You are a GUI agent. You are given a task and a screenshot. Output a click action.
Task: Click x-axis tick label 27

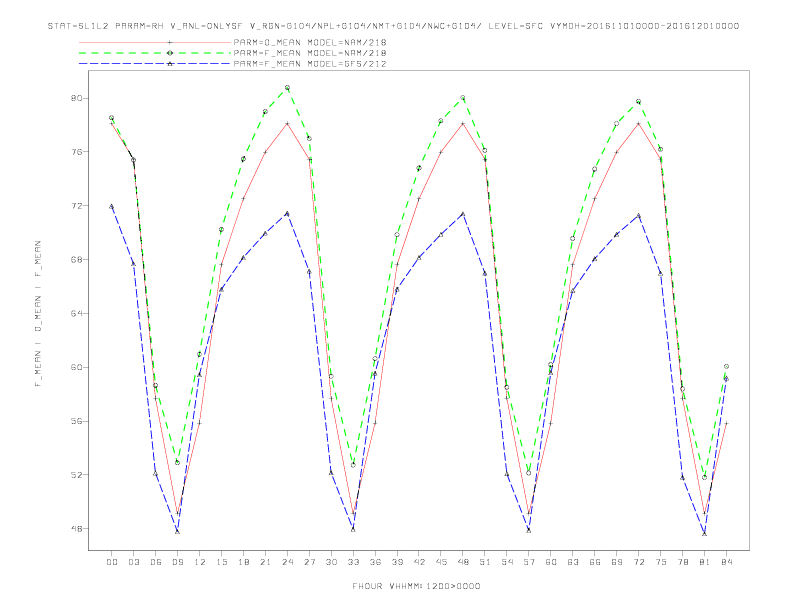pos(309,562)
